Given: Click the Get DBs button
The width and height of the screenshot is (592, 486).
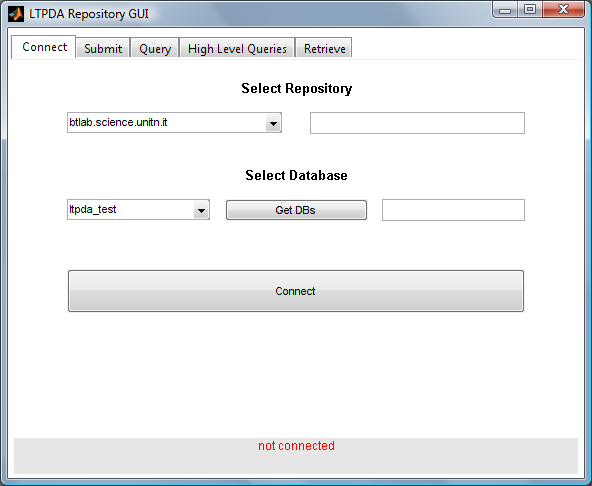Looking at the screenshot, I should (296, 210).
